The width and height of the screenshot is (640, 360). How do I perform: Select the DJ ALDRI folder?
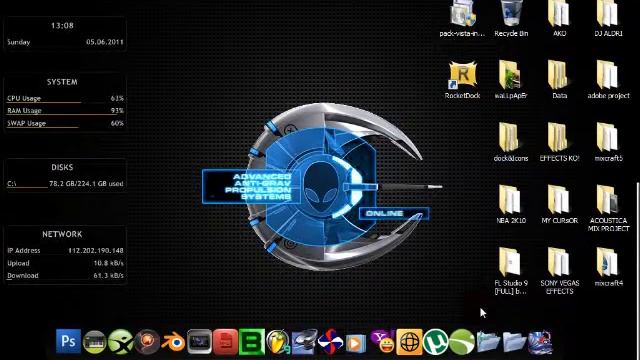click(608, 19)
